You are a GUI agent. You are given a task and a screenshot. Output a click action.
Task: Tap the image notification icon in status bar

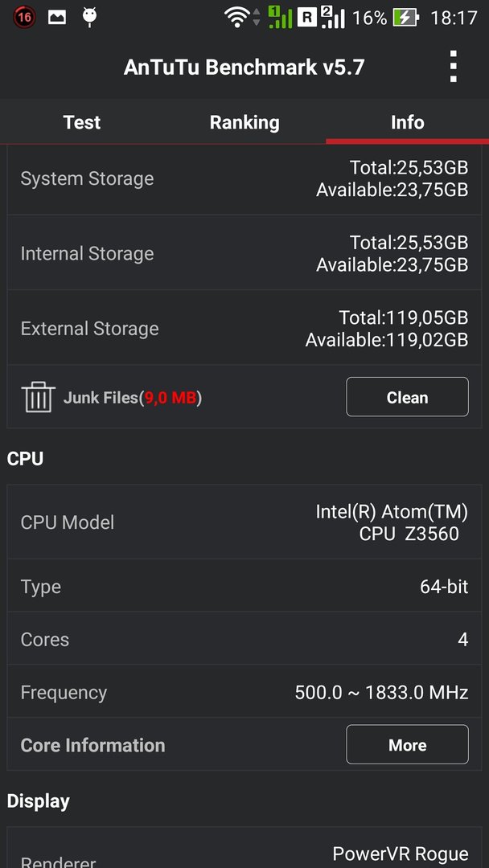point(57,17)
